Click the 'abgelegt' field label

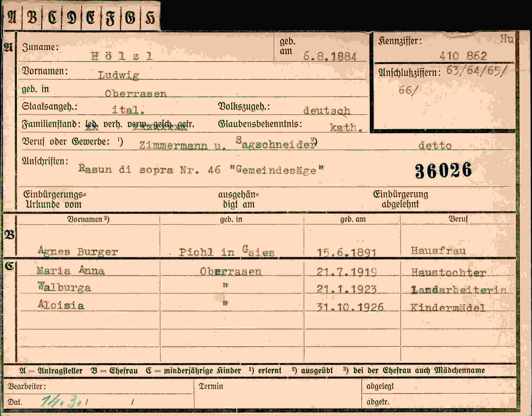coord(380,386)
